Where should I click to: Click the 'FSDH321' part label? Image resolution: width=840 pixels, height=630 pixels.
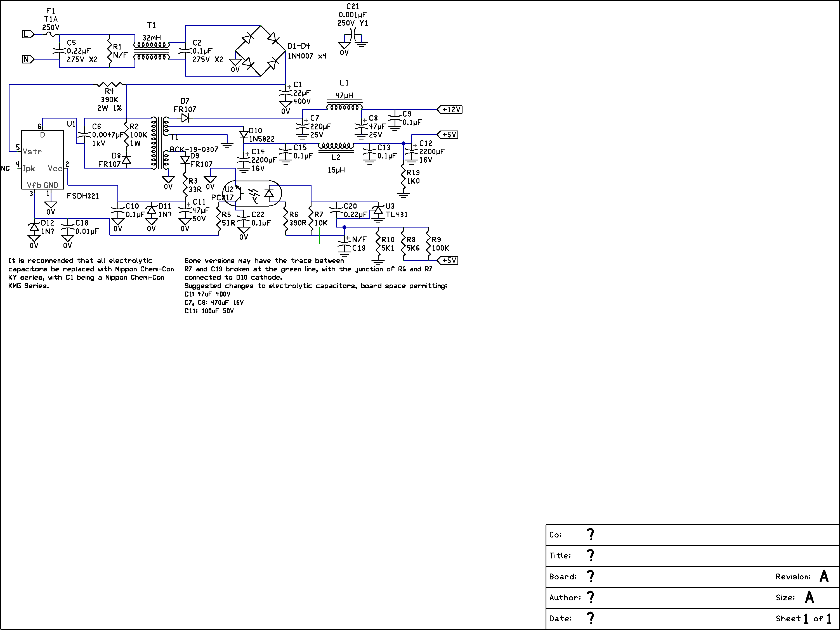click(83, 196)
